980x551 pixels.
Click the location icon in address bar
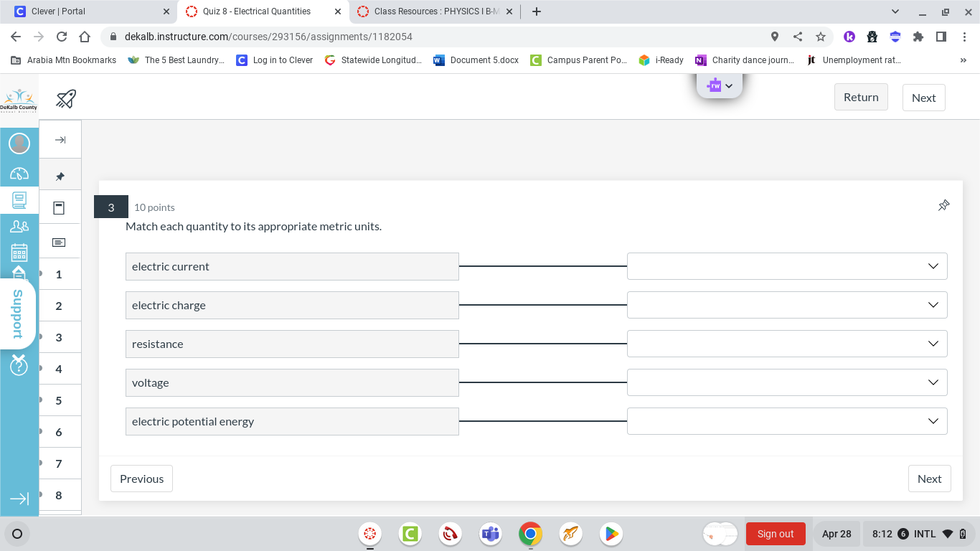point(775,37)
